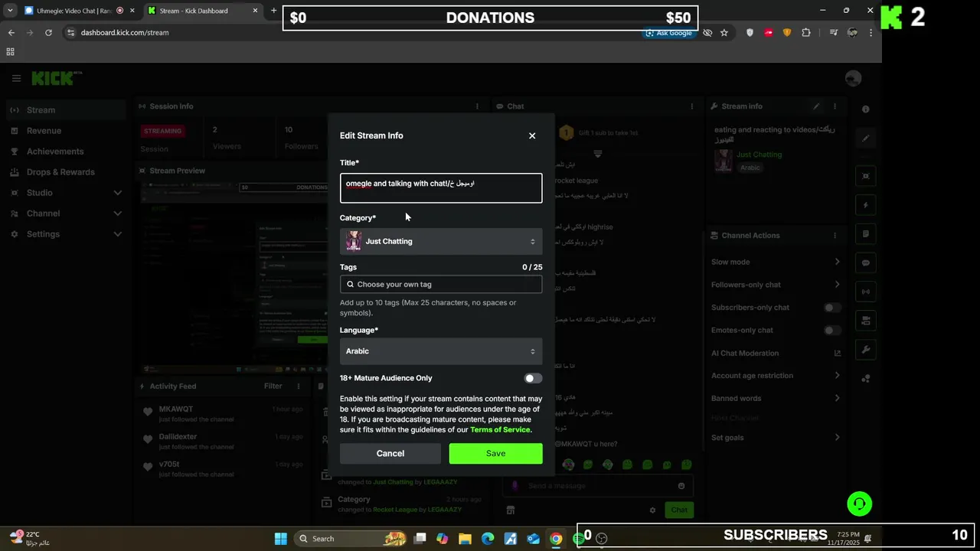Click the lightning bolt icon in right rail
Viewport: 980px width, 551px height.
[x=866, y=205]
